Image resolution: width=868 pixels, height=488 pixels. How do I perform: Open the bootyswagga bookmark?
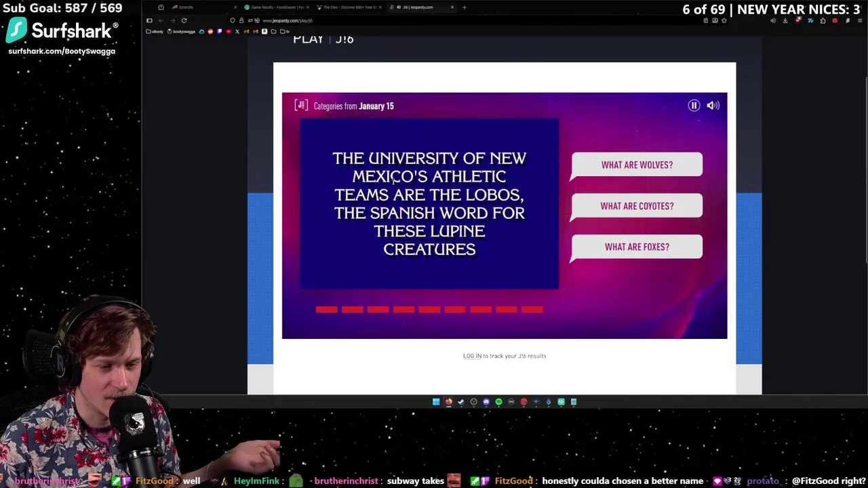(180, 32)
